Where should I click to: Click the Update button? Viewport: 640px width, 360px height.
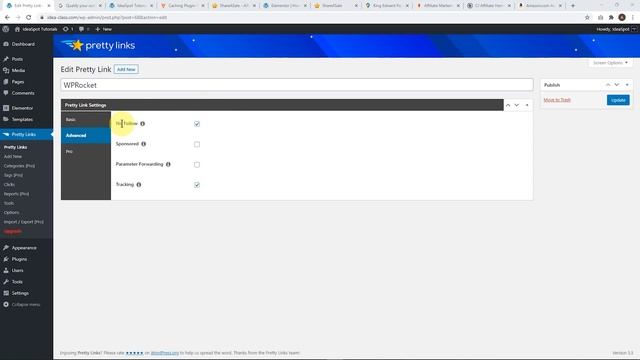(618, 100)
